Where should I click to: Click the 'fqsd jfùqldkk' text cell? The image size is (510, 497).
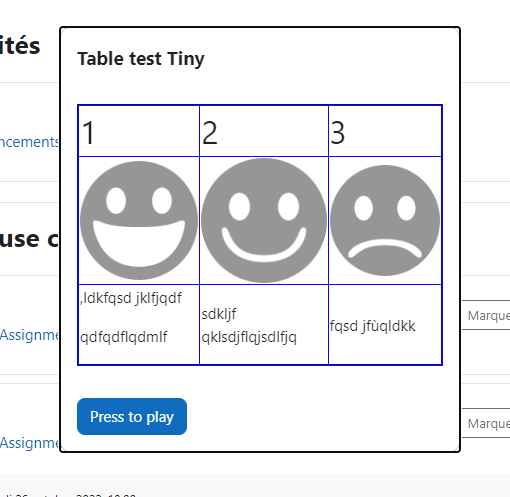(x=385, y=325)
